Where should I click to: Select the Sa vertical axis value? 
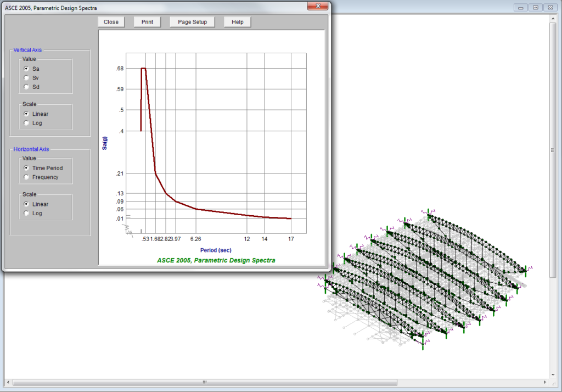[x=26, y=69]
